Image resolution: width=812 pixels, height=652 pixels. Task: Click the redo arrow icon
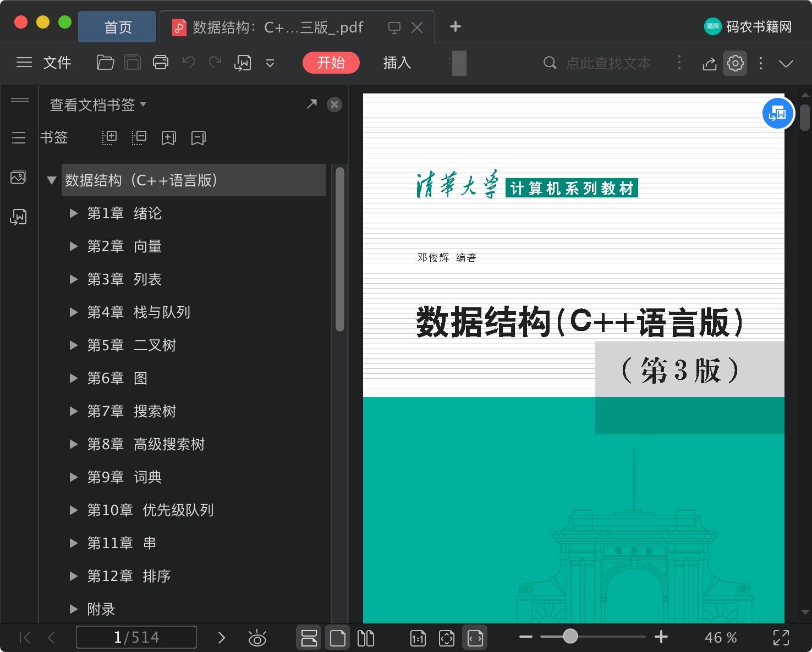[215, 63]
